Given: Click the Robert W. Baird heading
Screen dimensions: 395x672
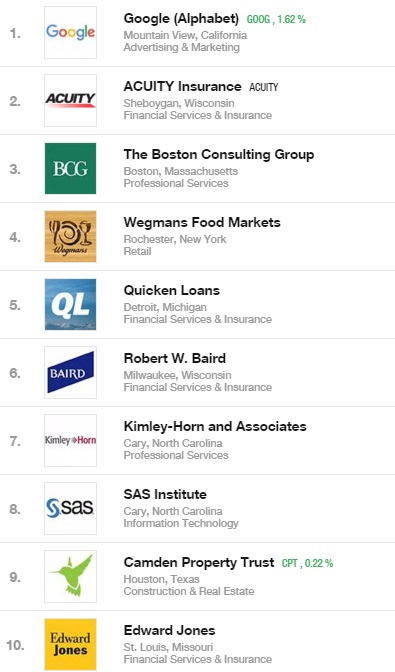Looking at the screenshot, I should click(x=174, y=358).
